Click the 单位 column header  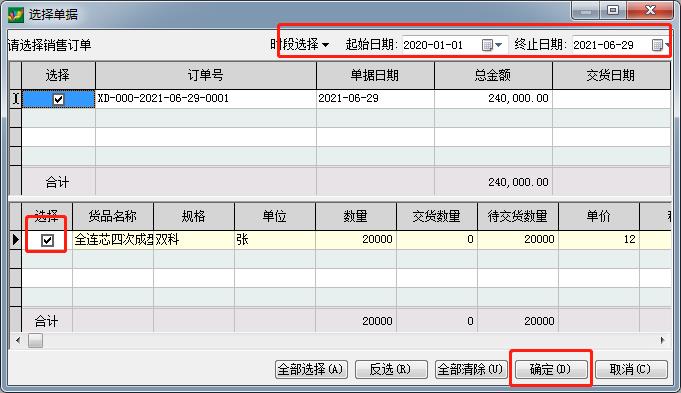(274, 216)
